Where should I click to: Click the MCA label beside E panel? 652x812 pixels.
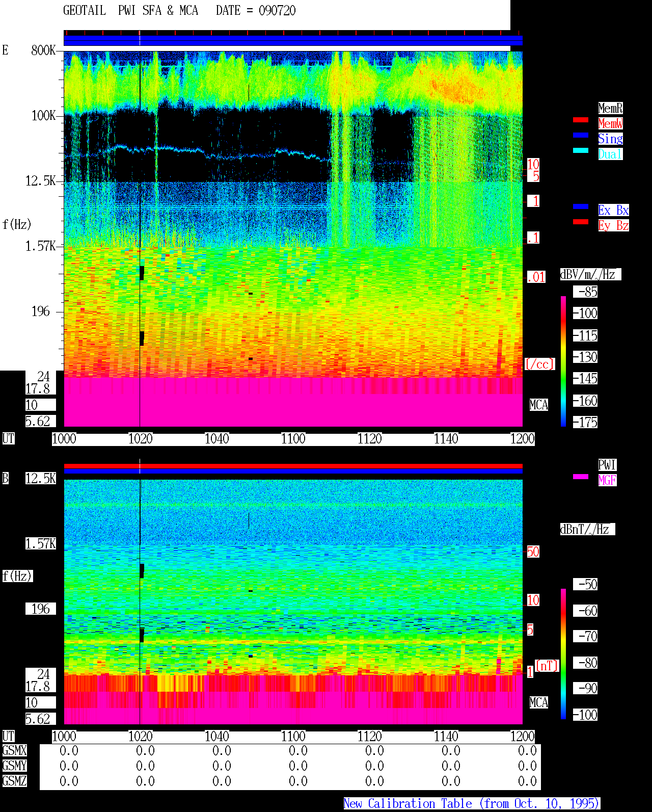538,405
